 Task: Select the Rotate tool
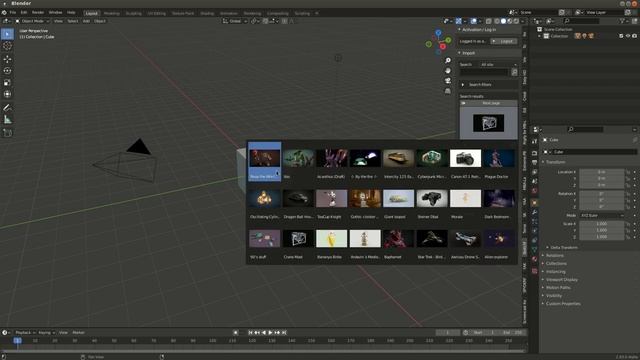coord(7,71)
